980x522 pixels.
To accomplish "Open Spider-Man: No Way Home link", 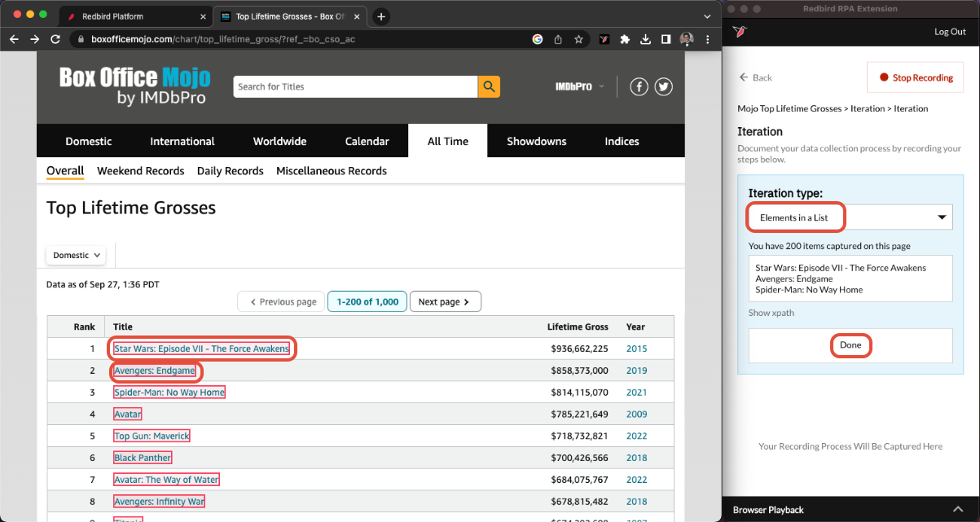I will click(169, 392).
